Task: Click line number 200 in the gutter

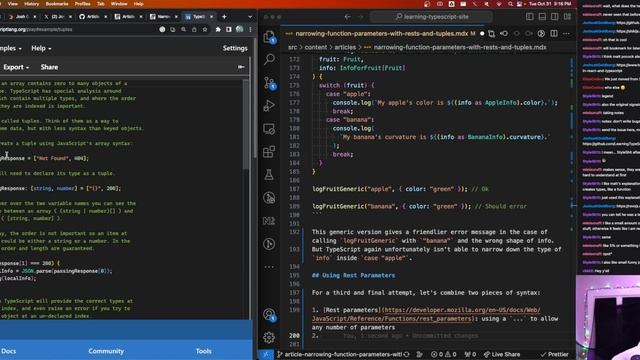Action: click(x=294, y=336)
